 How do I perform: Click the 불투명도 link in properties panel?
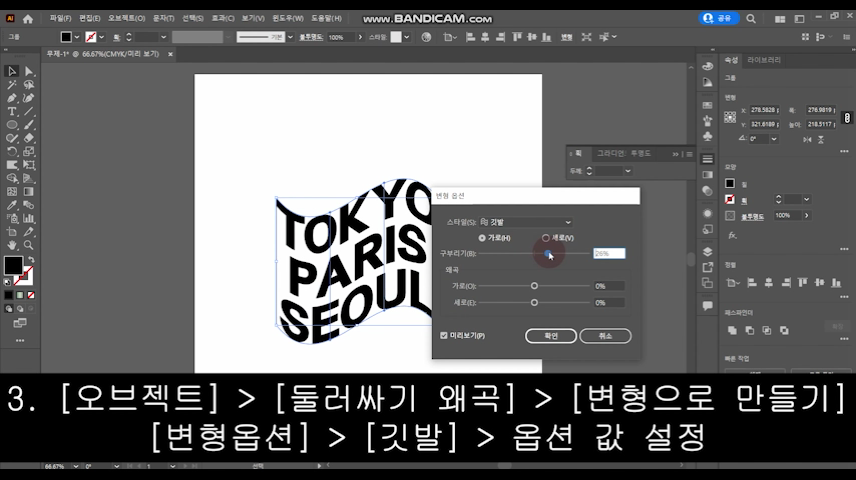[752, 216]
